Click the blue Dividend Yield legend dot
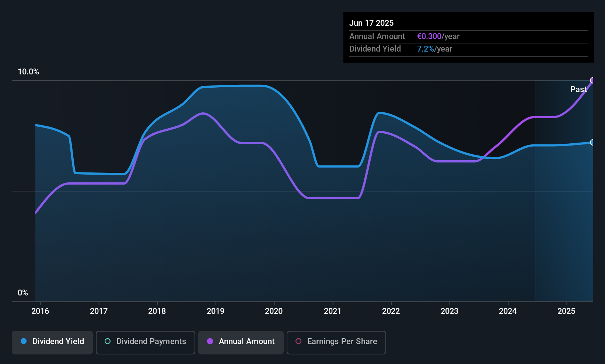The height and width of the screenshot is (364, 605). 24,341
